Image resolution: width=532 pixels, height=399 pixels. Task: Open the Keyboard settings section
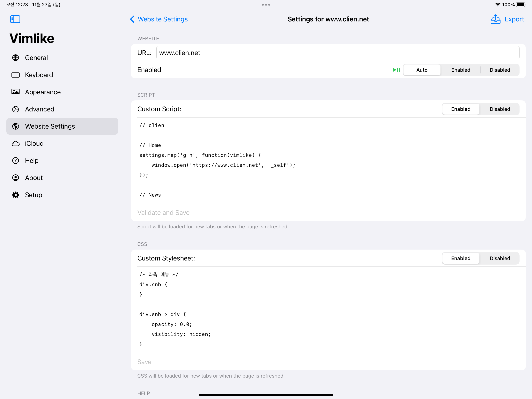click(x=62, y=75)
